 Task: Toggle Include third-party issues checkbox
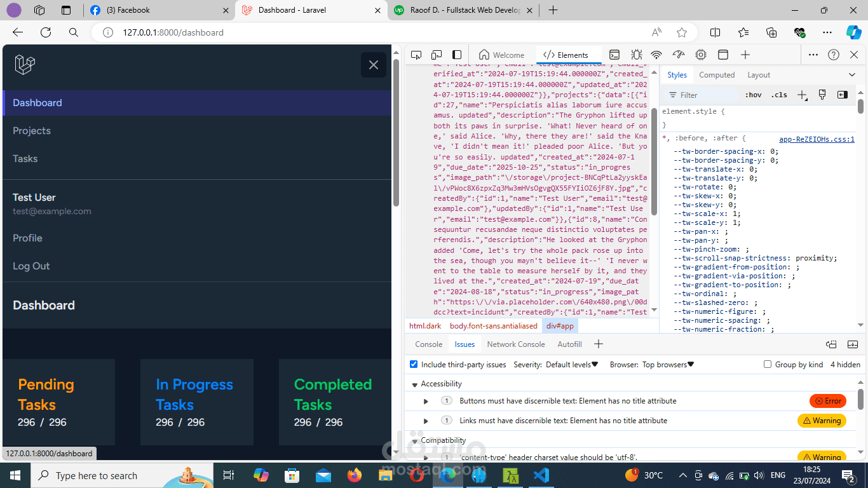414,364
